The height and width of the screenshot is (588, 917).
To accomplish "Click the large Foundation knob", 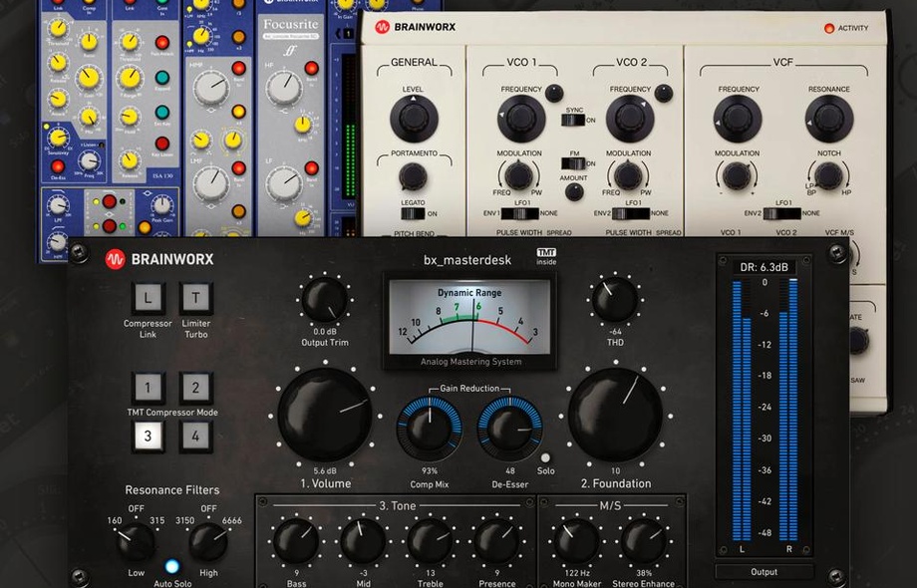I will pyautogui.click(x=615, y=416).
